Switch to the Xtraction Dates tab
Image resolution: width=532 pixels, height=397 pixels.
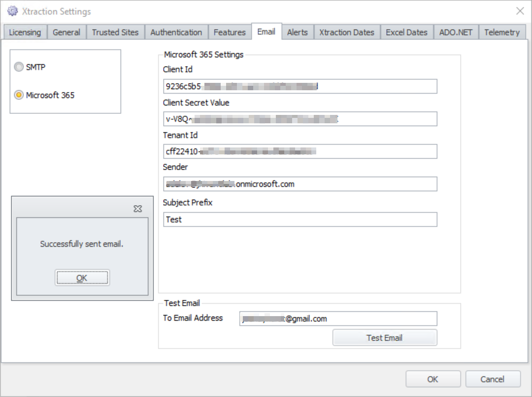point(347,32)
